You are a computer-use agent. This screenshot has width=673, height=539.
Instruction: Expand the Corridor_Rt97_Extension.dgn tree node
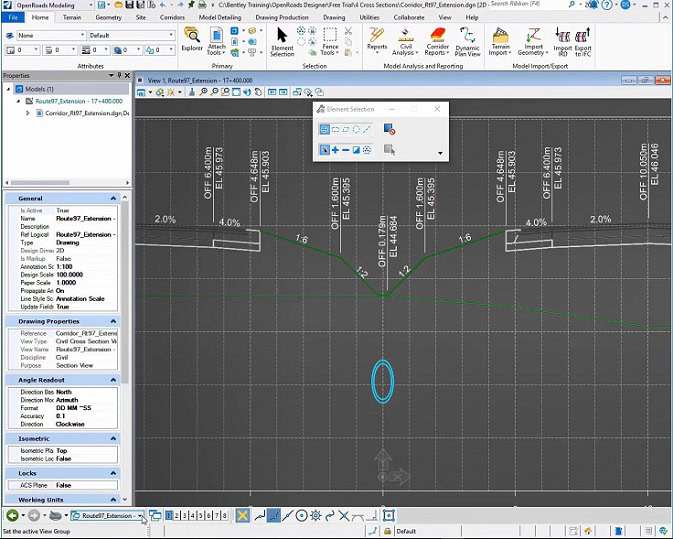(x=27, y=113)
